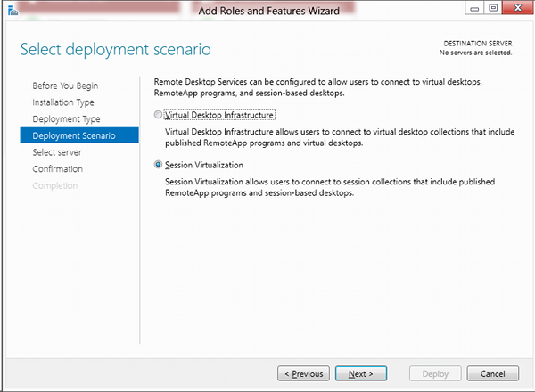535x392 pixels.
Task: Open the Installation Type step
Action: (63, 102)
